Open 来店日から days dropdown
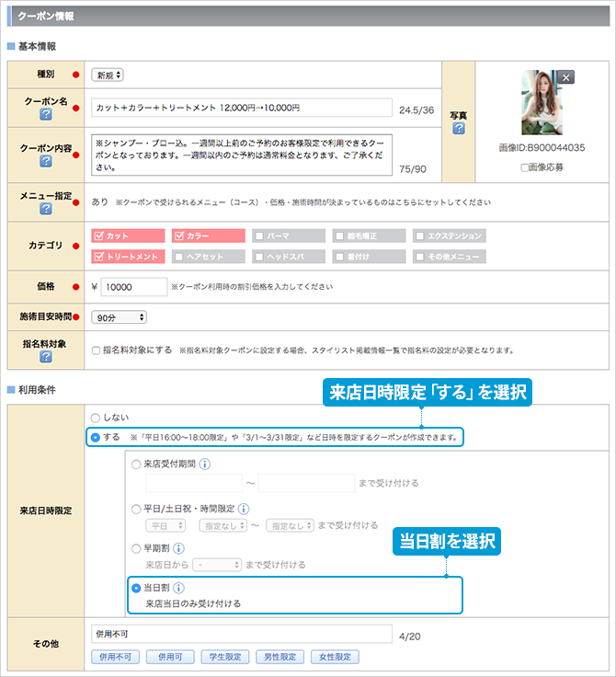This screenshot has height=677, width=616. (217, 565)
